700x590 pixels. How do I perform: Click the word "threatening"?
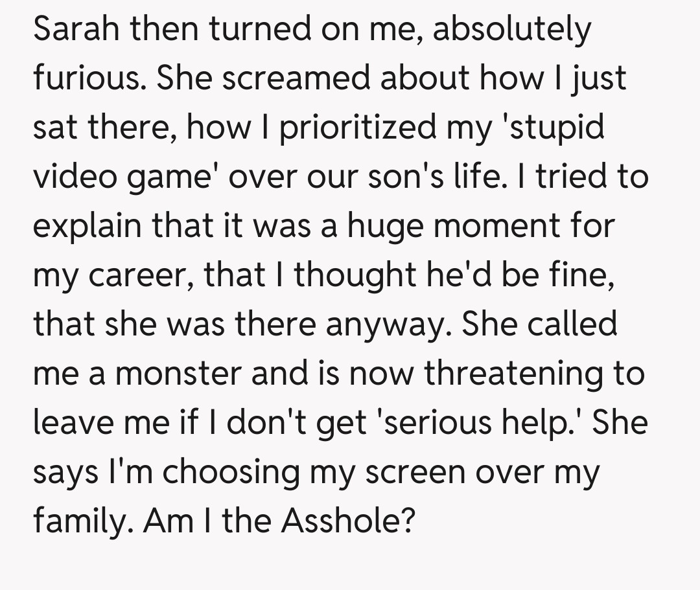pyautogui.click(x=507, y=373)
